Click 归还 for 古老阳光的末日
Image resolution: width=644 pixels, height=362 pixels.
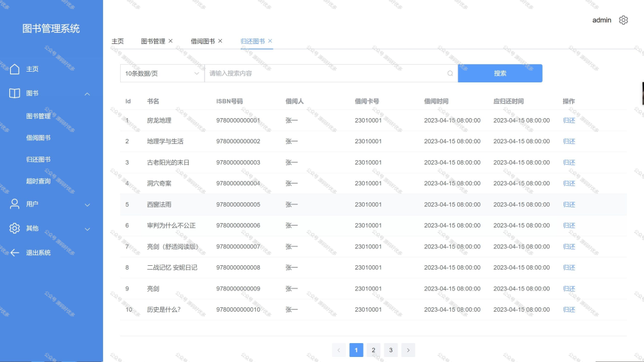point(569,163)
